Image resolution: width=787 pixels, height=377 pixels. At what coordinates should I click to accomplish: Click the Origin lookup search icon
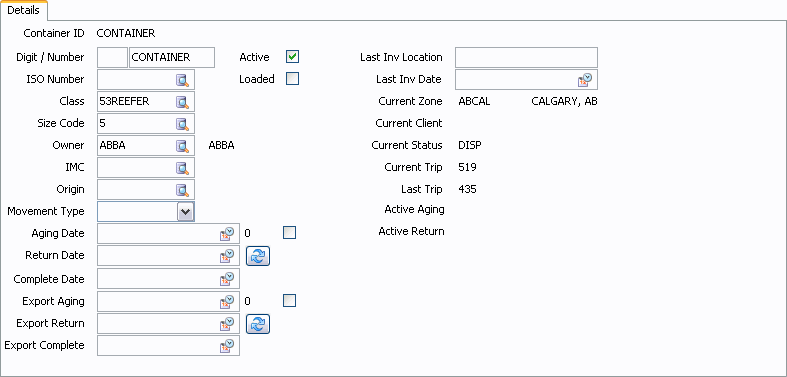point(182,190)
